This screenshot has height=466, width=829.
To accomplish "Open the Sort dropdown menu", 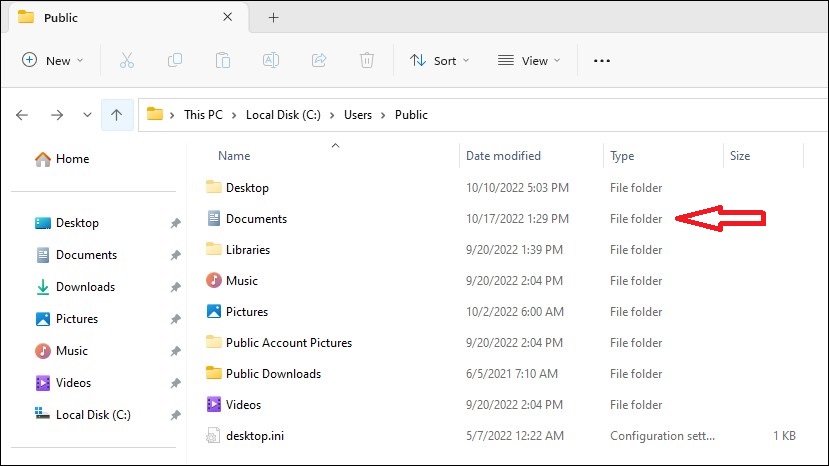I will (439, 60).
